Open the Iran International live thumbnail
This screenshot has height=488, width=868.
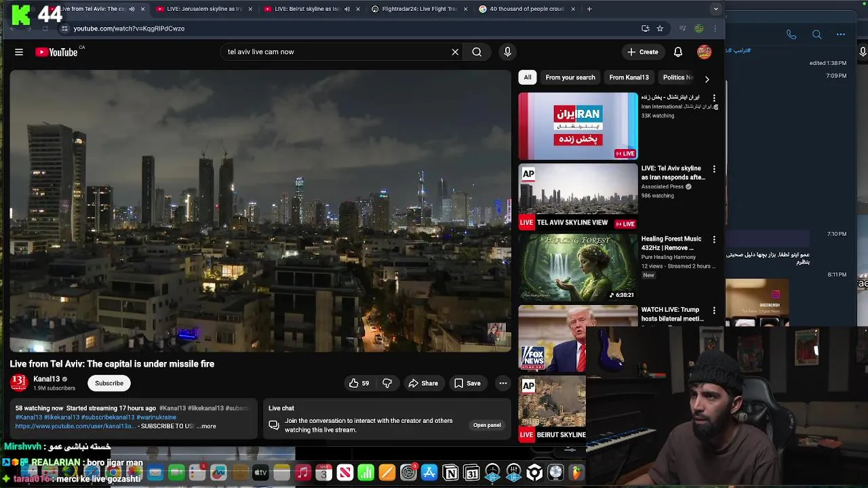[578, 126]
